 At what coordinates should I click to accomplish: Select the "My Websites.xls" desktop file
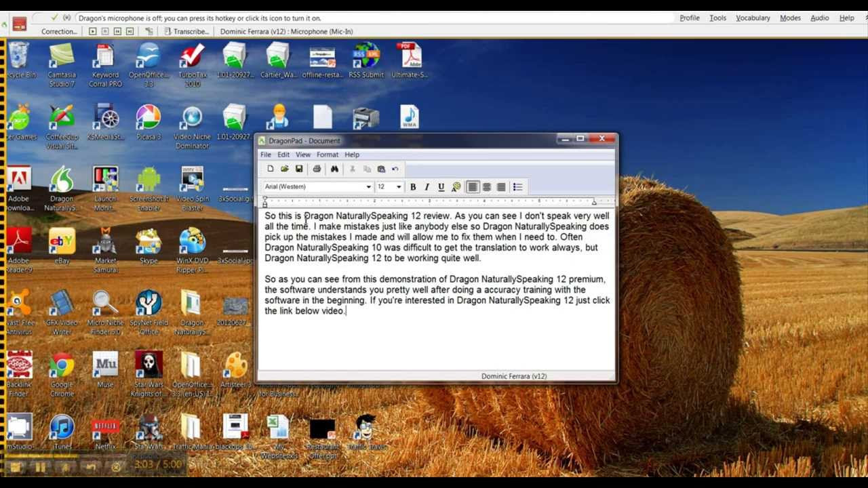point(279,436)
